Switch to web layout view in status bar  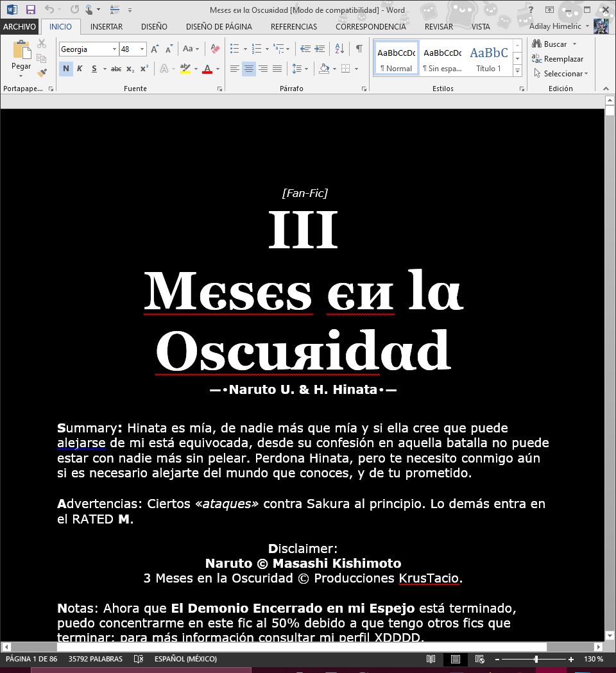[480, 659]
